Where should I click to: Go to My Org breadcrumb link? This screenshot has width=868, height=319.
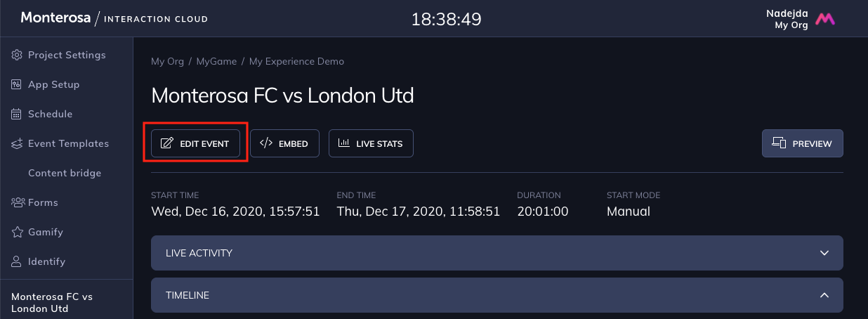[x=167, y=61]
